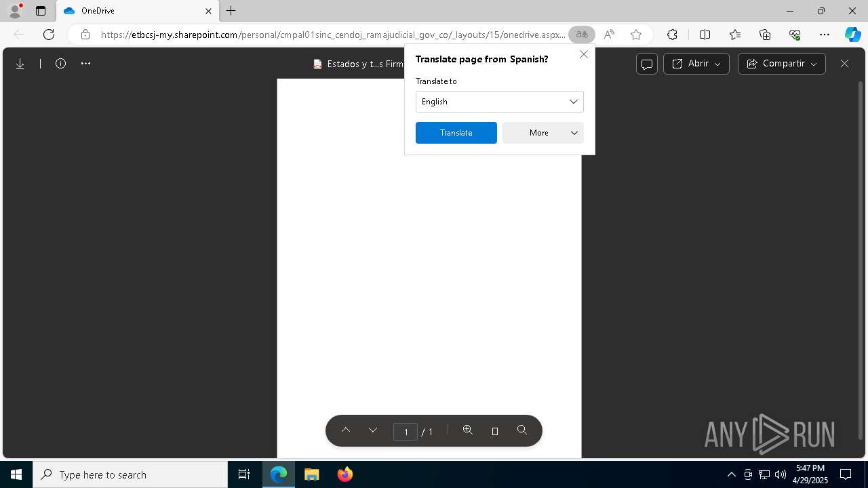Open the comments panel icon
This screenshot has height=488, width=868.
[x=647, y=64]
